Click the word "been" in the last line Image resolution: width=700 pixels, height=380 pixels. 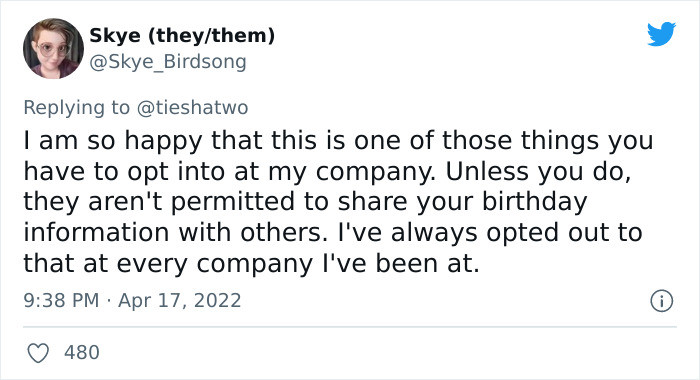[x=407, y=263]
